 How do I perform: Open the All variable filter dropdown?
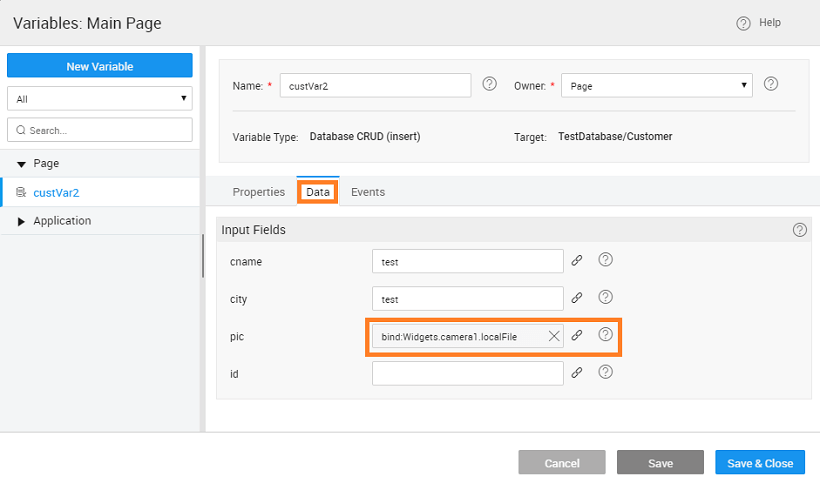pyautogui.click(x=99, y=99)
